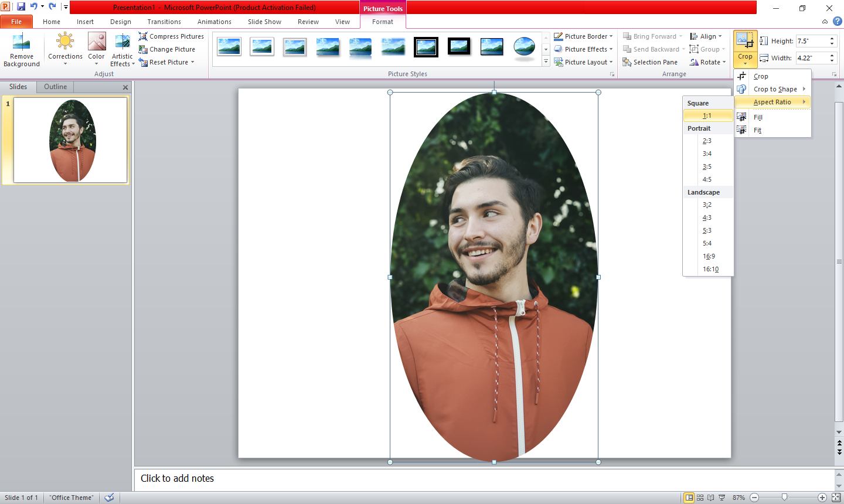844x504 pixels.
Task: Open the Animations ribbon tab
Action: (x=214, y=22)
